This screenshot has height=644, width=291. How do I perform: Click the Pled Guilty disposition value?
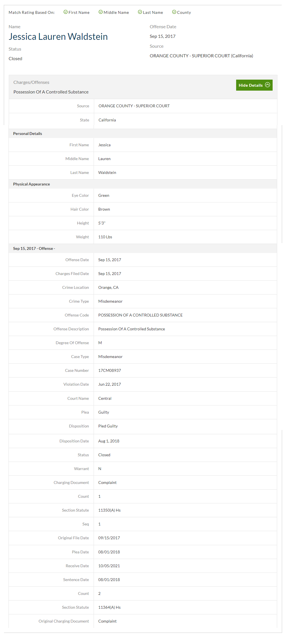(108, 426)
